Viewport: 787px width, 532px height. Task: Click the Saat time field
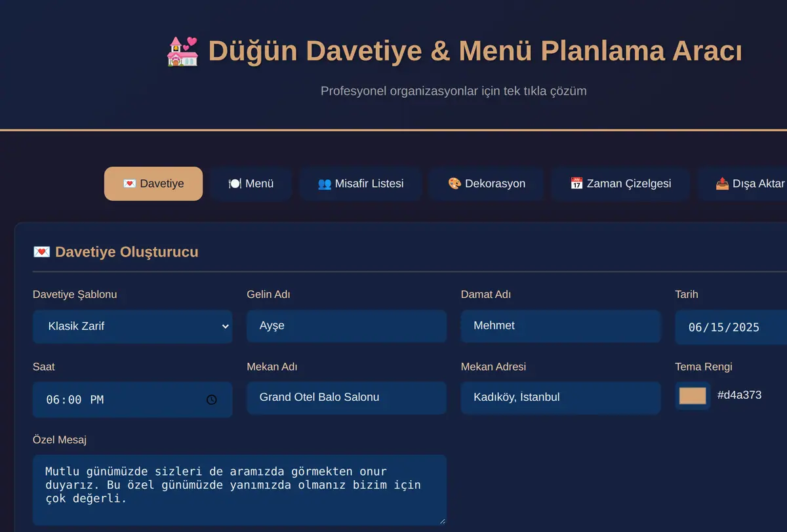tap(132, 399)
